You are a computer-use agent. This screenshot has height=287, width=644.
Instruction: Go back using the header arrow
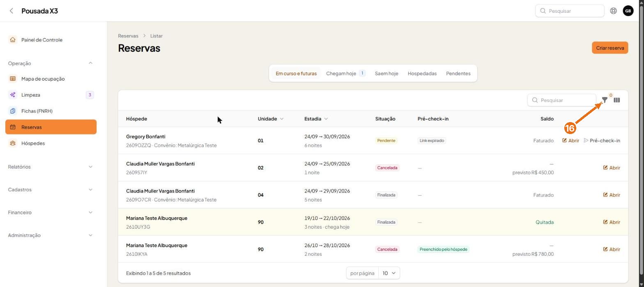[x=11, y=11]
